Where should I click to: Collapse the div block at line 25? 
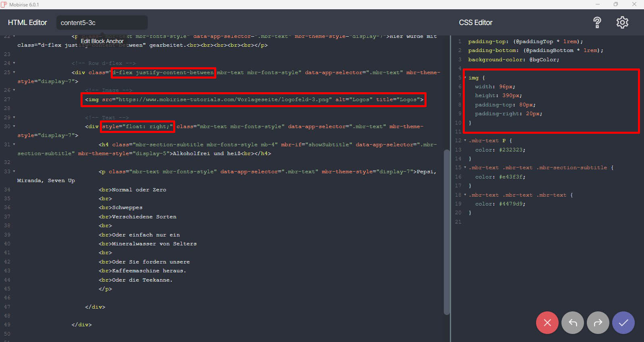tap(14, 73)
